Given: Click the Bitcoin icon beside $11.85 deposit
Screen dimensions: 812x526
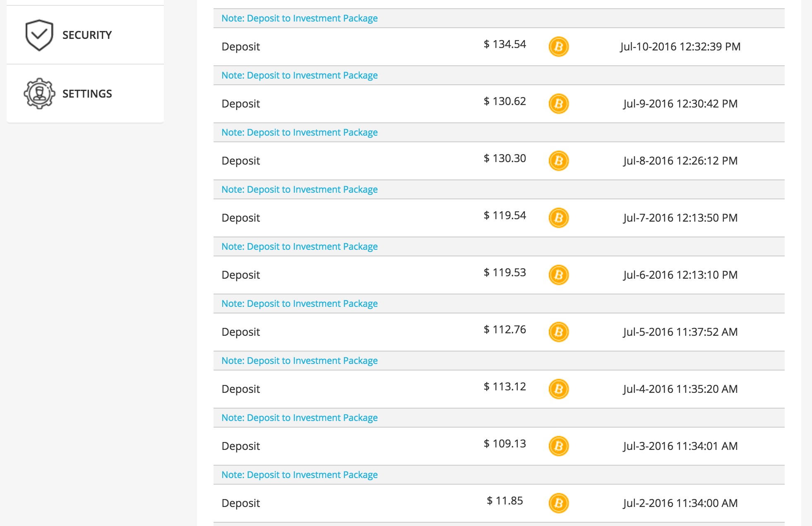Looking at the screenshot, I should point(558,503).
